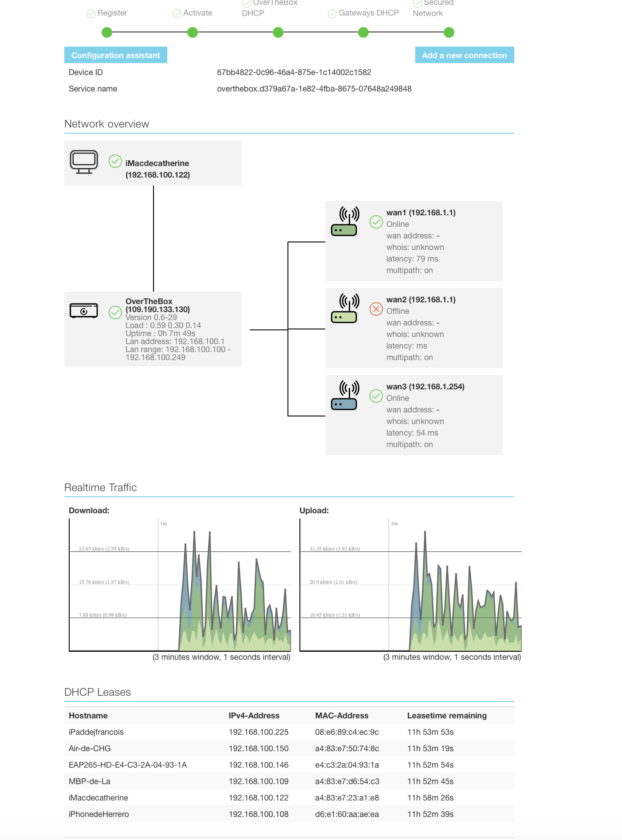
Task: Click the blue wan3 router icon
Action: point(345,396)
